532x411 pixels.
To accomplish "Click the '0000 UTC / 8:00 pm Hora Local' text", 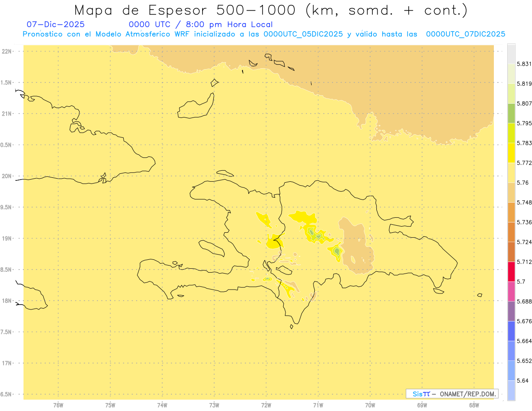I will coord(200,25).
